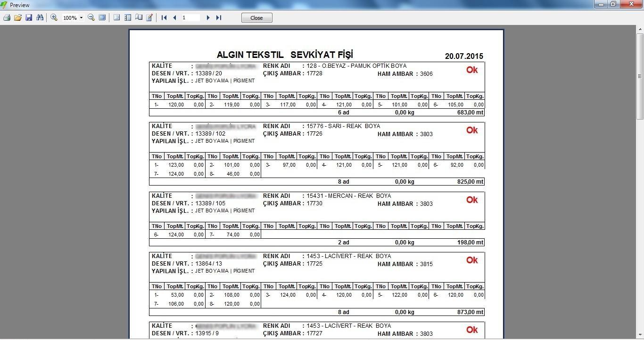The width and height of the screenshot is (644, 340).
Task: Click the vertical scrollbar thumb
Action: tap(640, 76)
